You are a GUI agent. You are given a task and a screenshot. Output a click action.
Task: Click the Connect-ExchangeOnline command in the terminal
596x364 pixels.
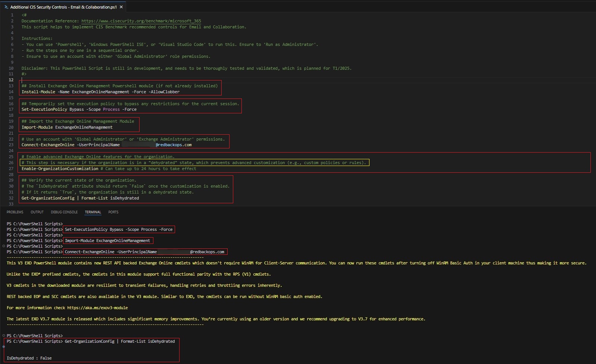tap(145, 252)
